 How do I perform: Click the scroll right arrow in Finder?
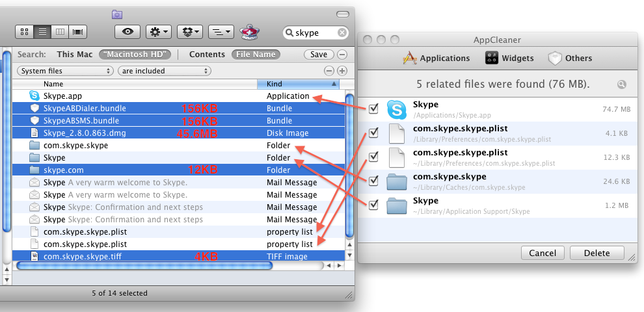pos(340,266)
